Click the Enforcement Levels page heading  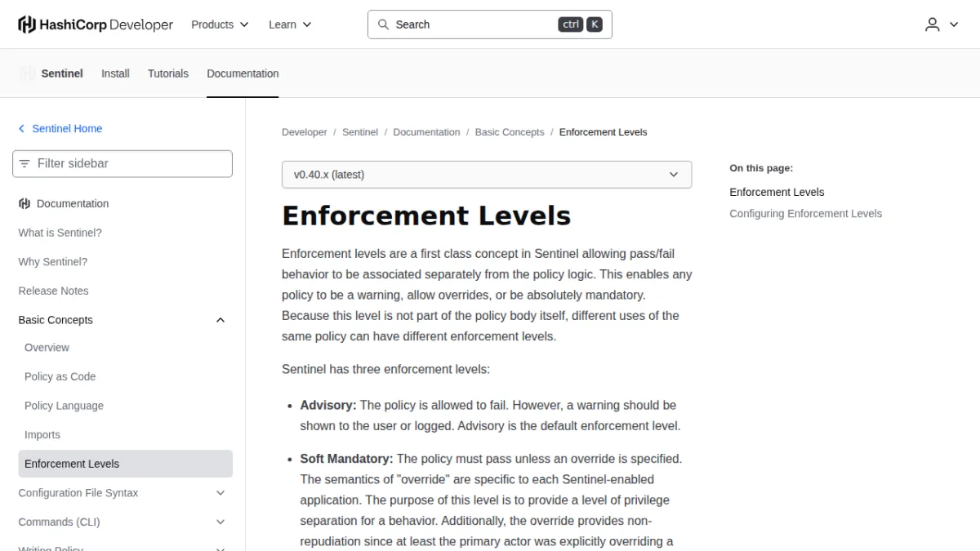(x=426, y=216)
